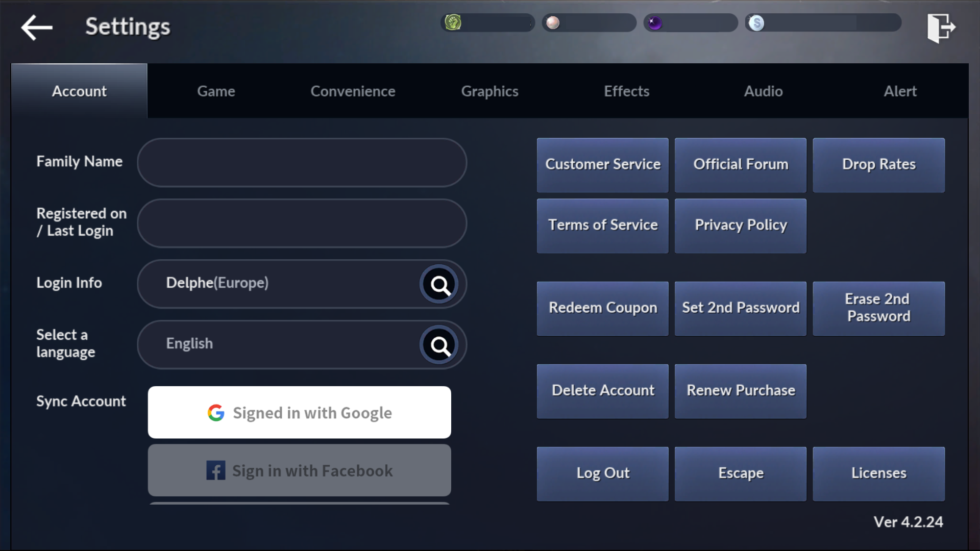Screen dimensions: 980x551
Task: Tap the silver coin currency icon
Action: point(756,23)
